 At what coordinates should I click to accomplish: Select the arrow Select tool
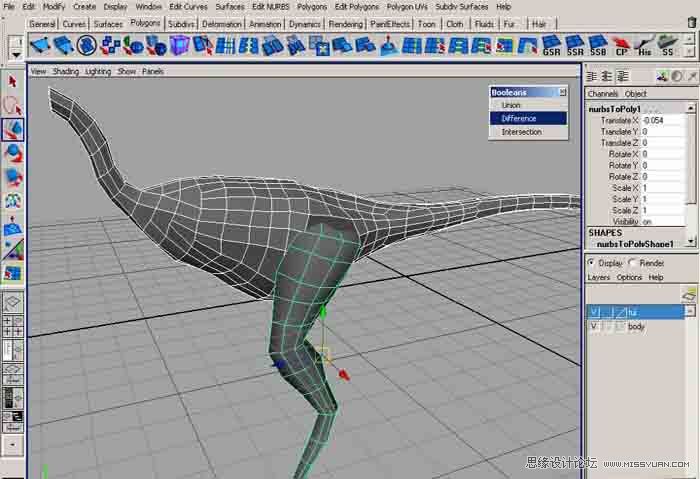tap(13, 81)
